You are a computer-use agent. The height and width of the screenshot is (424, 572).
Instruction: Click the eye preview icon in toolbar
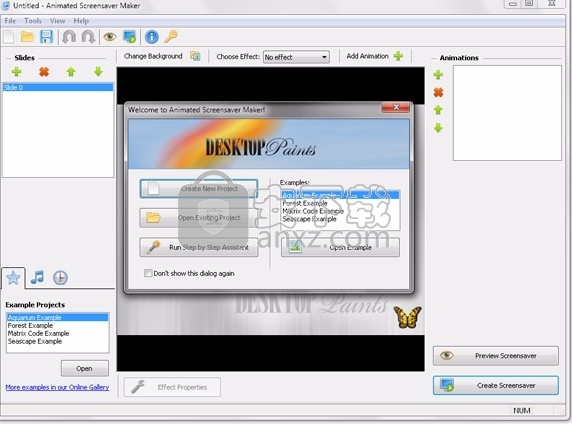click(x=110, y=37)
